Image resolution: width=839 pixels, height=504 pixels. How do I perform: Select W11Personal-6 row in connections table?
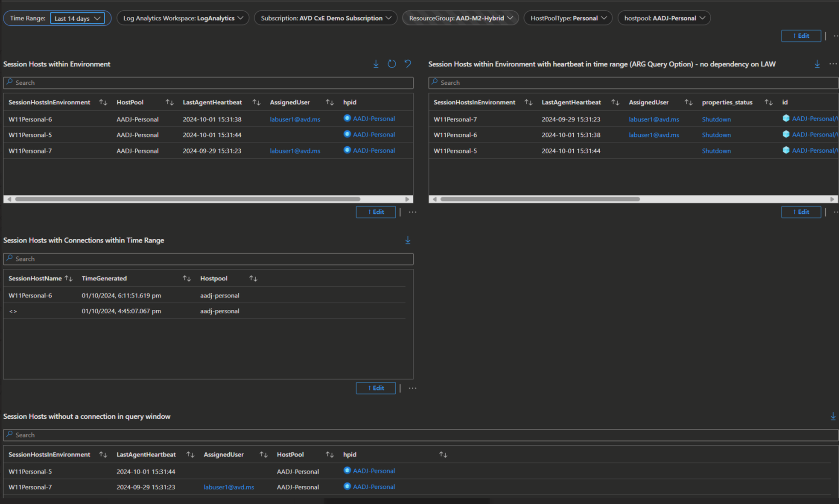click(205, 296)
